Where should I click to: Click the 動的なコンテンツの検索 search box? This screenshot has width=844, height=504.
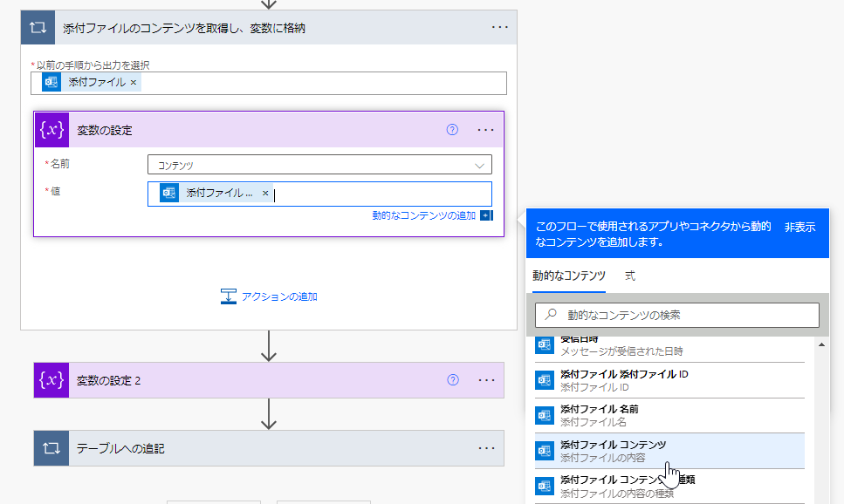pos(677,315)
